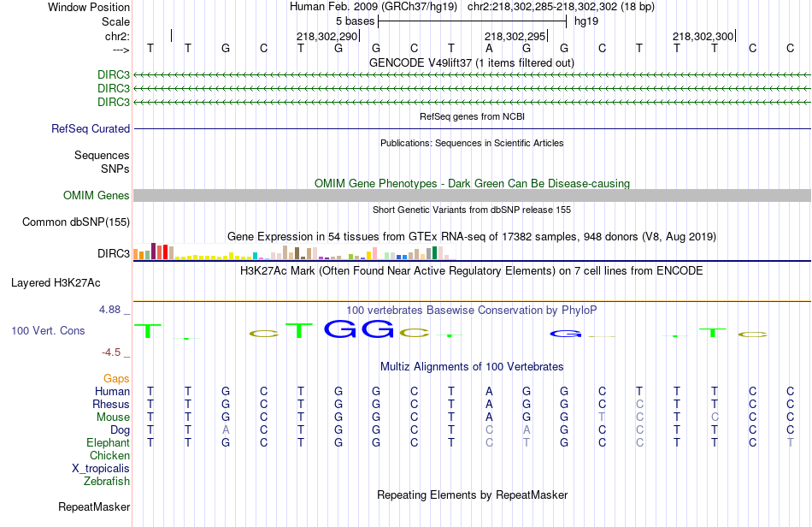Click Repeating Elements by RepeatMasker title

coord(472,494)
